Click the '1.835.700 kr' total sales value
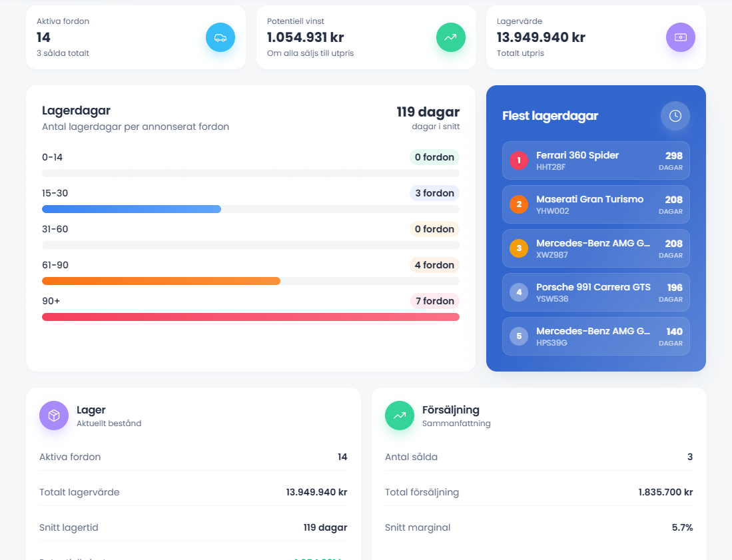Screen dimensions: 732x560 (x=665, y=492)
